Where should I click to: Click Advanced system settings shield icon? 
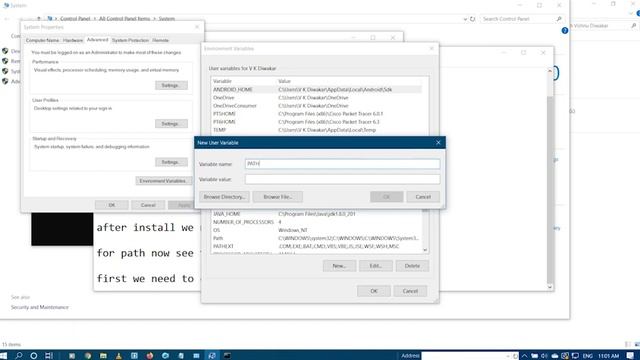(5, 81)
